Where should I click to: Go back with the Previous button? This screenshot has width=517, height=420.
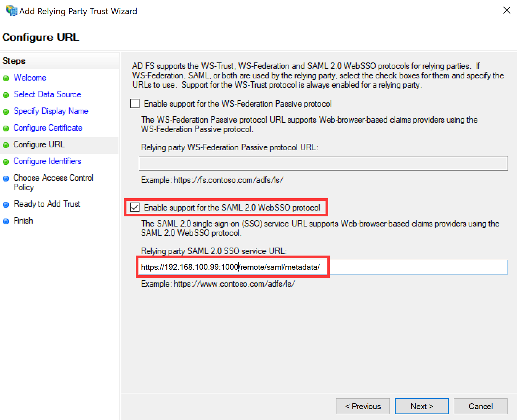(363, 406)
